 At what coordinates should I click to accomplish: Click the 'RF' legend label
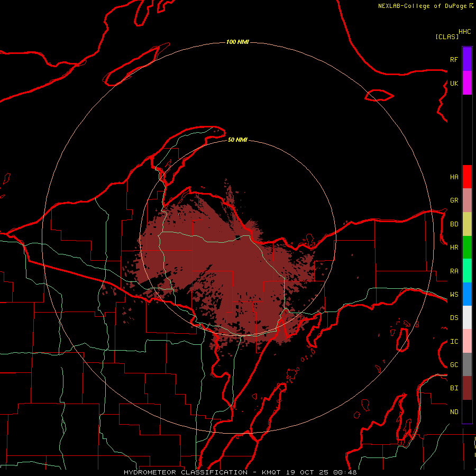(454, 59)
